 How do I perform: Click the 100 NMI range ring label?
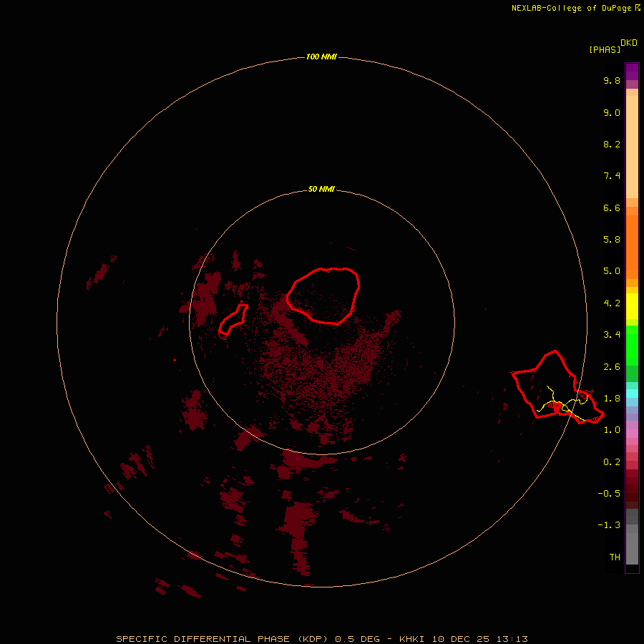point(321,57)
